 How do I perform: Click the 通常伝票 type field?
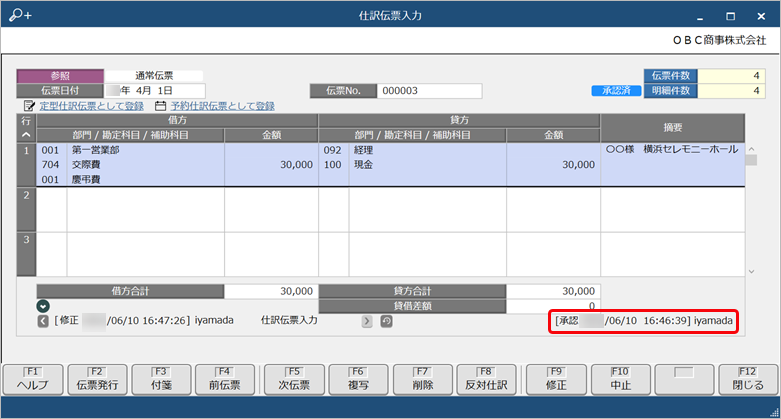154,76
